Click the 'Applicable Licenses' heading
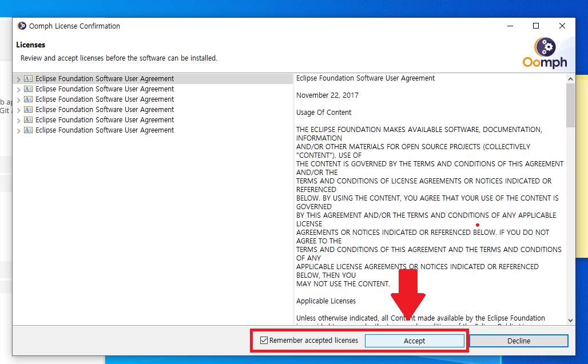 [x=326, y=301]
